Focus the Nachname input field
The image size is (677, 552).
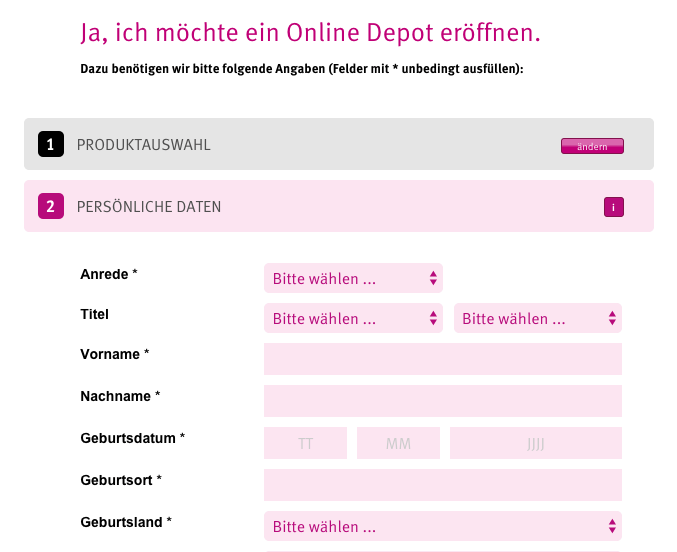[443, 401]
